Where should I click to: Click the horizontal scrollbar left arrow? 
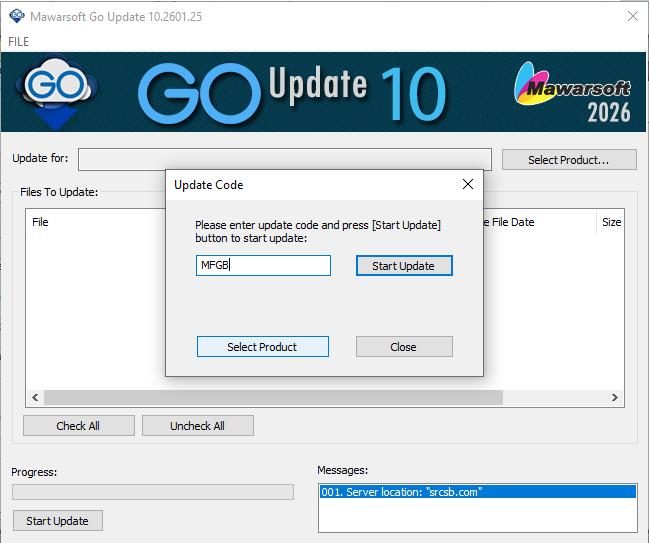35,397
